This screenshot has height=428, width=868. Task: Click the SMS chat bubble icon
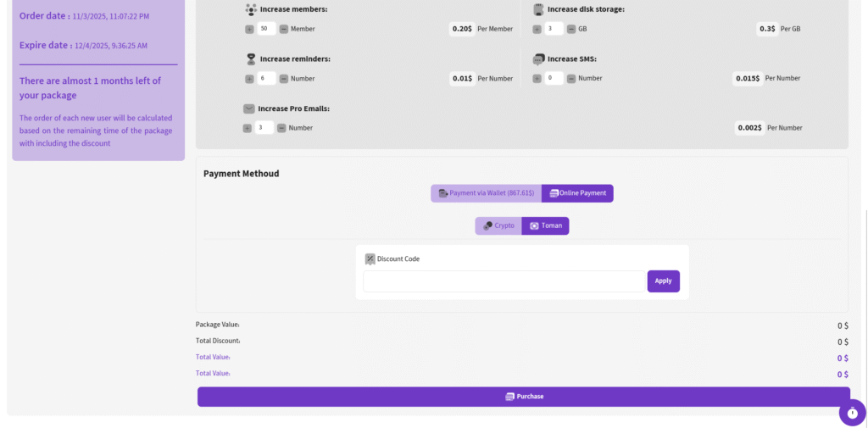point(538,59)
